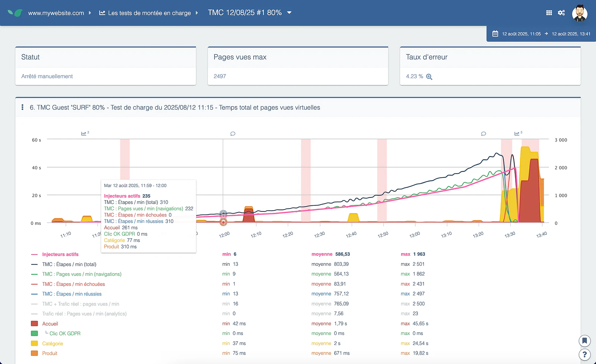The image size is (596, 364).
Task: Click the Accueil max 45,65 s value
Action: point(420,324)
